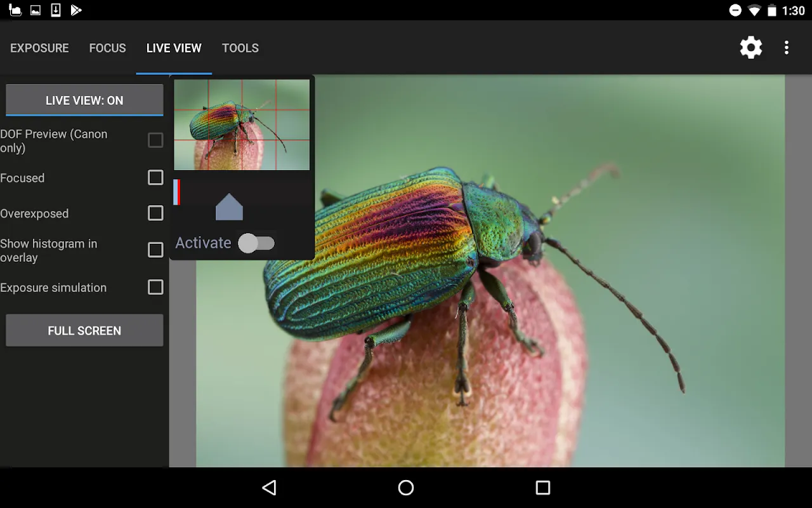Tap the Play Store icon in the status bar
Viewport: 812px width, 508px height.
76,10
